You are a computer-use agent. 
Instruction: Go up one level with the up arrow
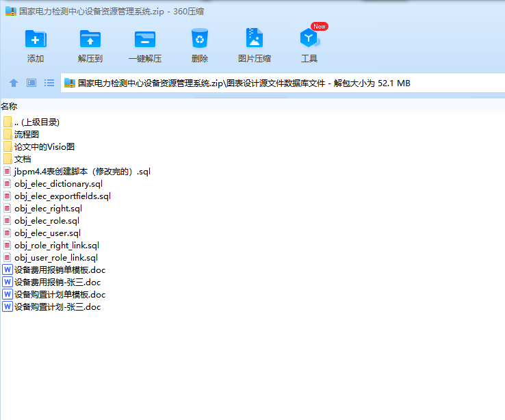point(14,83)
